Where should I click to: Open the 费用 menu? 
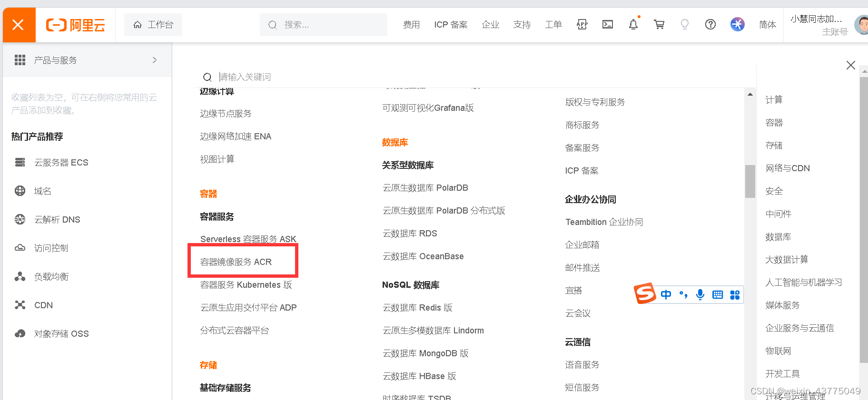411,25
